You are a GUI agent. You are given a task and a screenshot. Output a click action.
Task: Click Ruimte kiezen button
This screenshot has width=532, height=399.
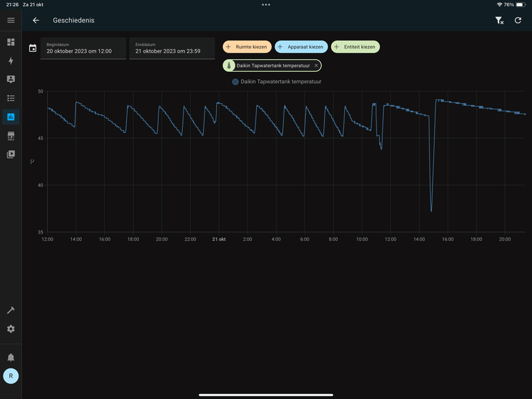point(247,47)
